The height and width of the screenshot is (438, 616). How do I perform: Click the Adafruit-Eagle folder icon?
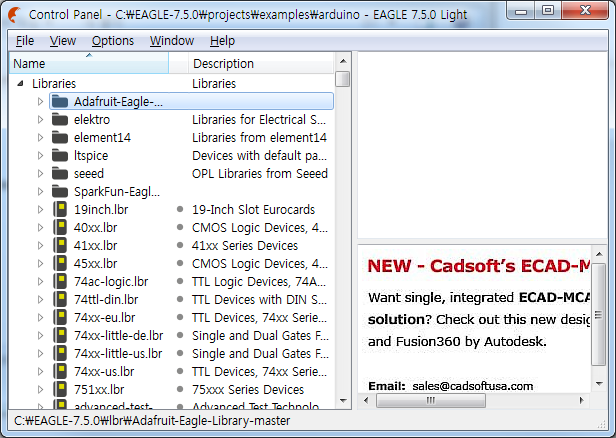pos(60,101)
